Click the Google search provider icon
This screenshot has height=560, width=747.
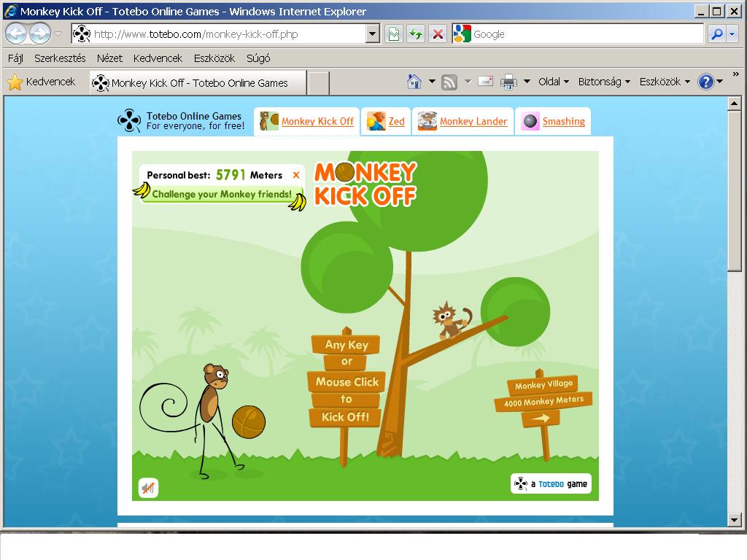(462, 34)
